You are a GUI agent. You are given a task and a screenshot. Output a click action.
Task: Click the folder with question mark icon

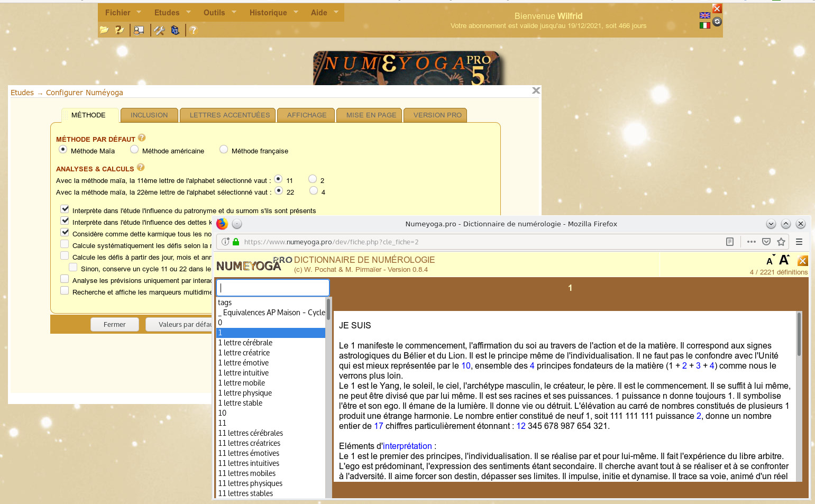[x=120, y=30]
